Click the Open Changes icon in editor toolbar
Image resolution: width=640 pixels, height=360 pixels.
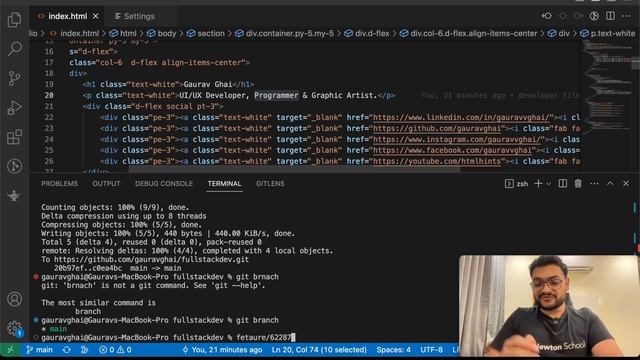click(x=547, y=16)
